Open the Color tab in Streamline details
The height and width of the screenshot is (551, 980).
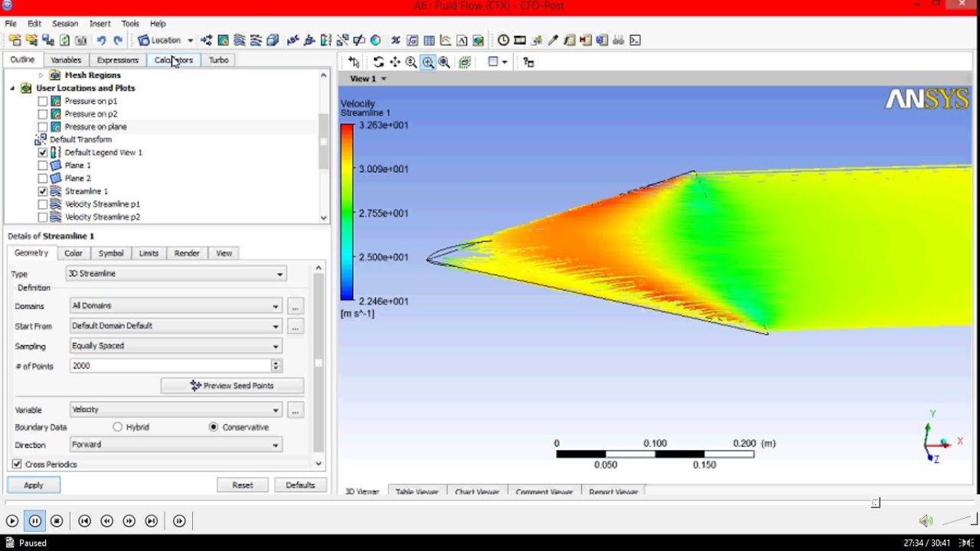73,253
